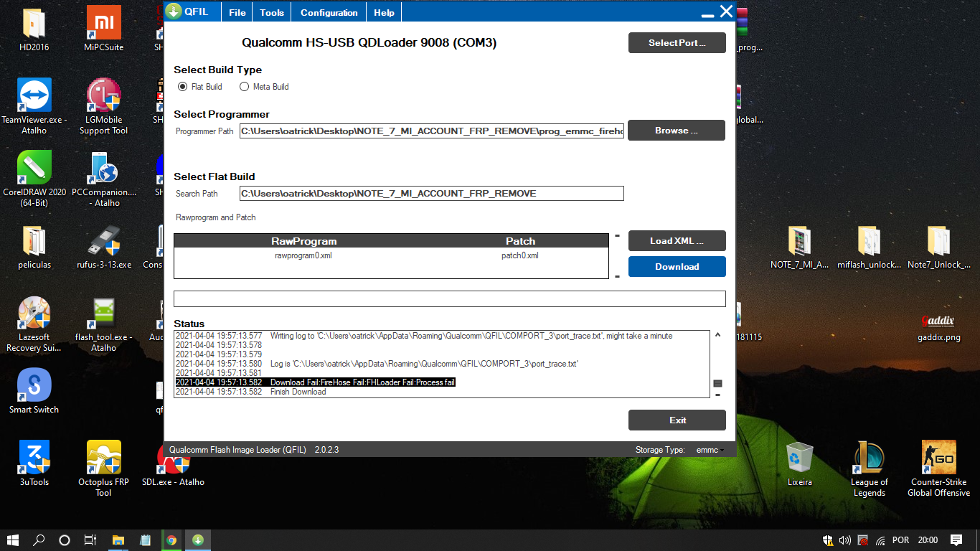This screenshot has height=551, width=980.
Task: Click the status log scrollbar thumb
Action: click(x=717, y=384)
